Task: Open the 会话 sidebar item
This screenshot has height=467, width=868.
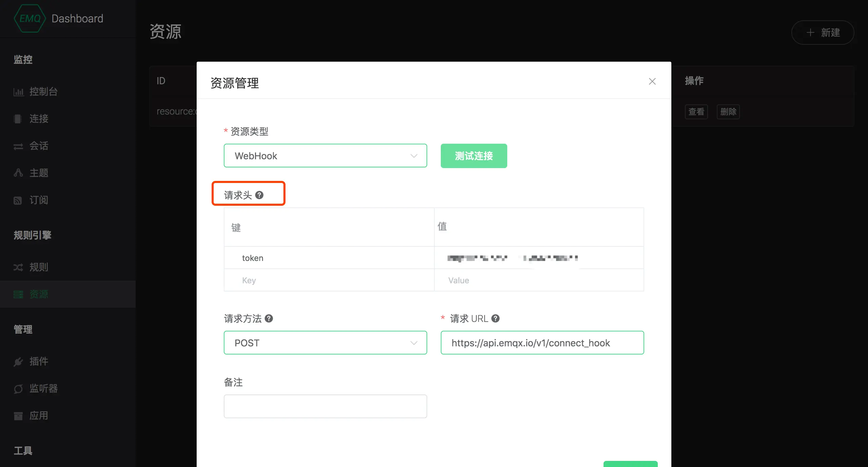Action: click(39, 146)
